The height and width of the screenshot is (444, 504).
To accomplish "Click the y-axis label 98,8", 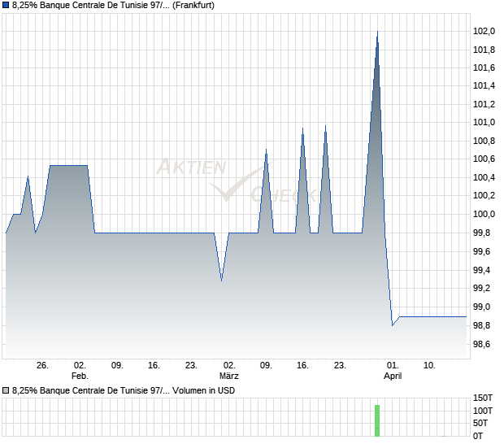I will [x=481, y=326].
